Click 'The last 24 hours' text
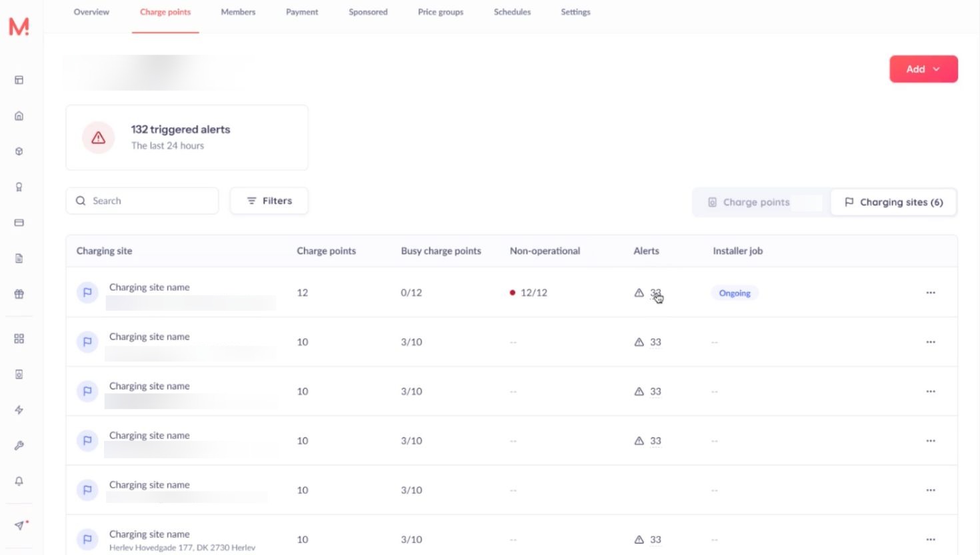The height and width of the screenshot is (555, 980). tap(167, 145)
